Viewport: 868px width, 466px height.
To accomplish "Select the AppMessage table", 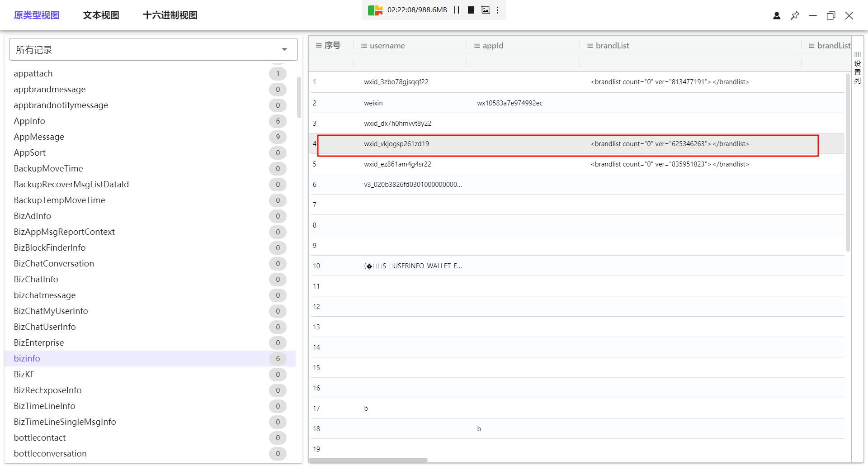I will [39, 137].
